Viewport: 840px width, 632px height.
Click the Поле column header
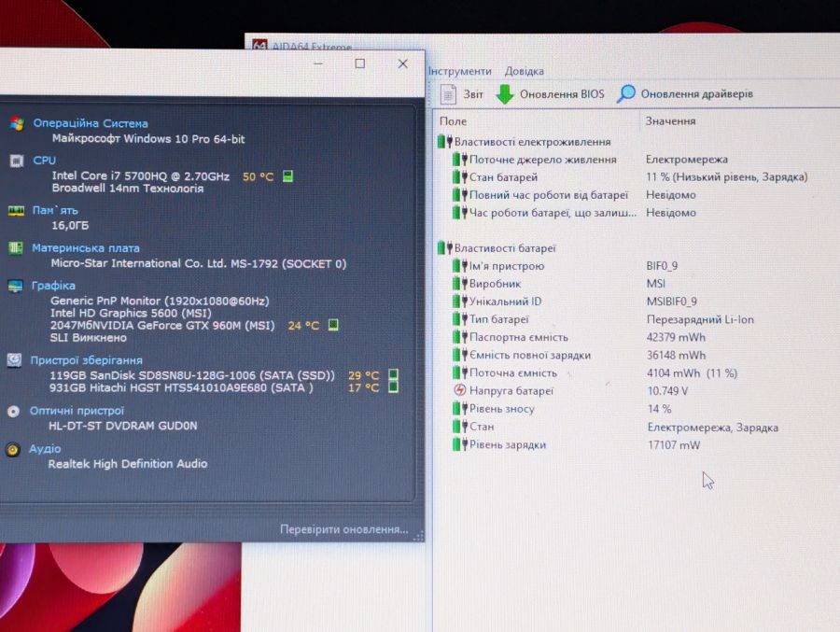[454, 121]
